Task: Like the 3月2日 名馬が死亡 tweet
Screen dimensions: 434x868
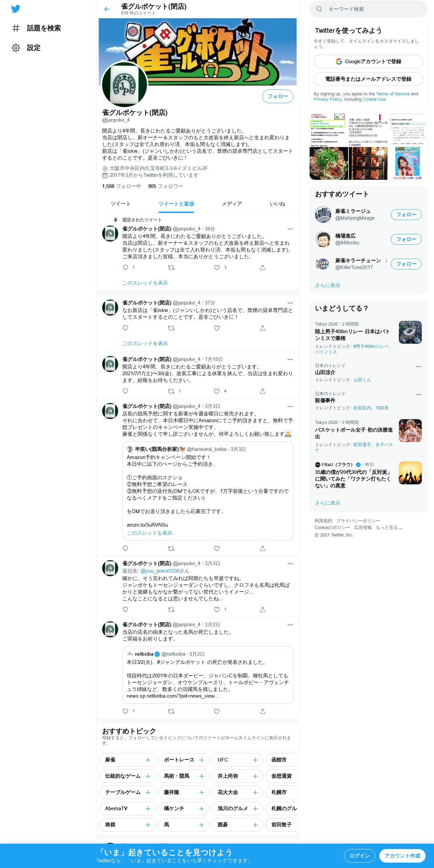Action: click(x=217, y=711)
